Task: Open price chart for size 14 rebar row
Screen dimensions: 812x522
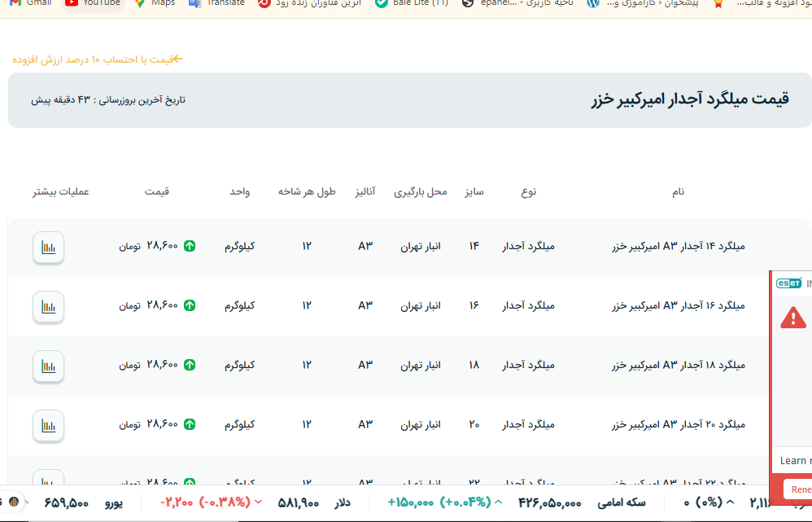Action: coord(49,247)
